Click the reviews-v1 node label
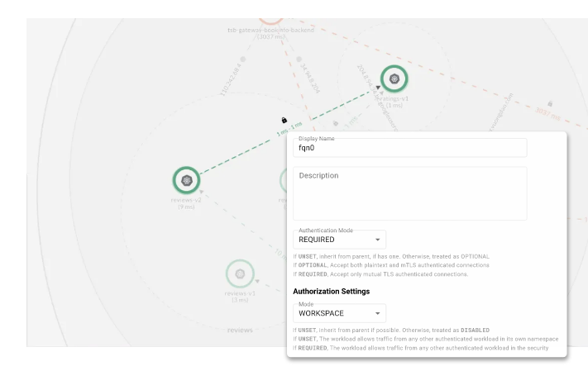This screenshot has width=588, height=371. (x=240, y=293)
